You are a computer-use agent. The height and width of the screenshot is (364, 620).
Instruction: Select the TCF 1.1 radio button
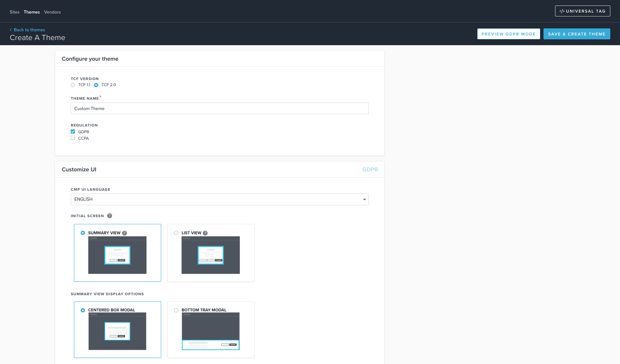coord(73,85)
